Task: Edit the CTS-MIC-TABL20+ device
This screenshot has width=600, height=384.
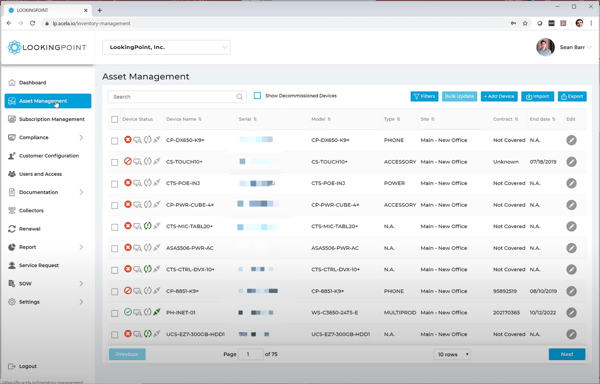Action: pyautogui.click(x=571, y=226)
